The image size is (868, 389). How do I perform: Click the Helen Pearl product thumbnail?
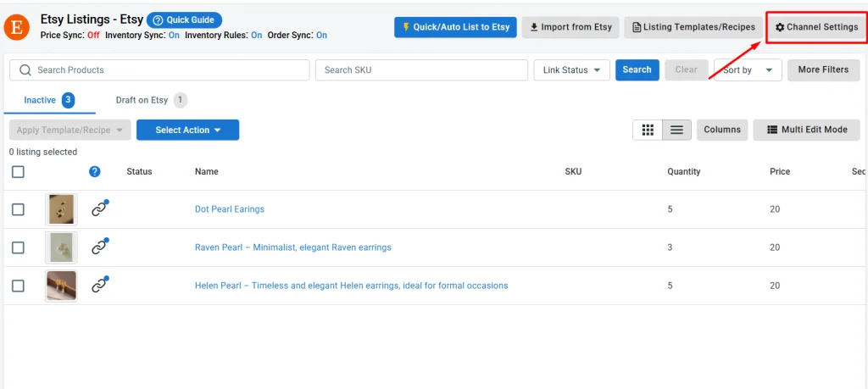tap(61, 286)
